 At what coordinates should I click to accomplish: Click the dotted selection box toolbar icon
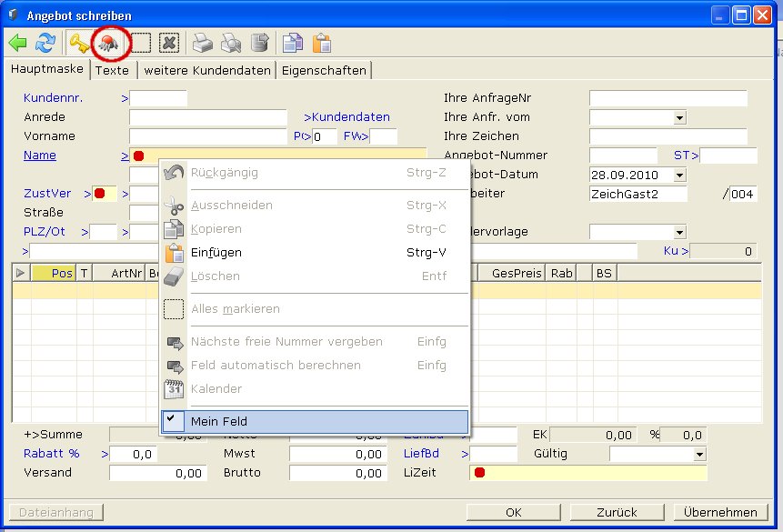[141, 43]
